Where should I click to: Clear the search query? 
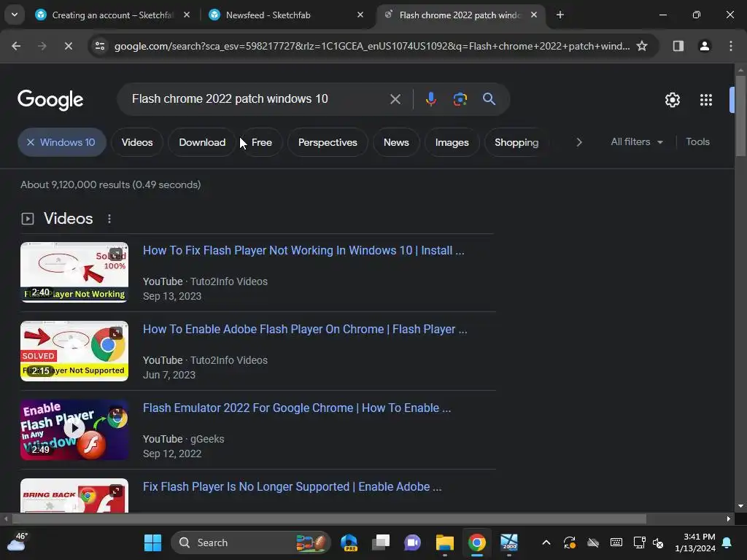pos(395,99)
